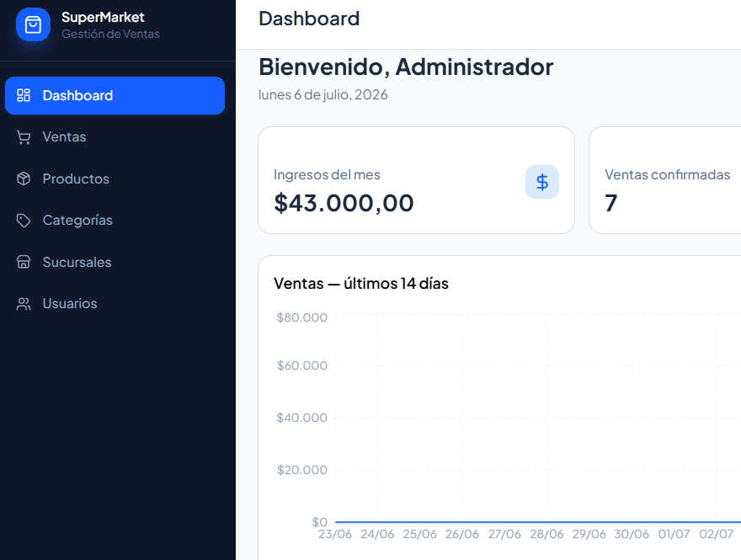This screenshot has width=741, height=560.
Task: Go to Ventas section
Action: click(115, 137)
